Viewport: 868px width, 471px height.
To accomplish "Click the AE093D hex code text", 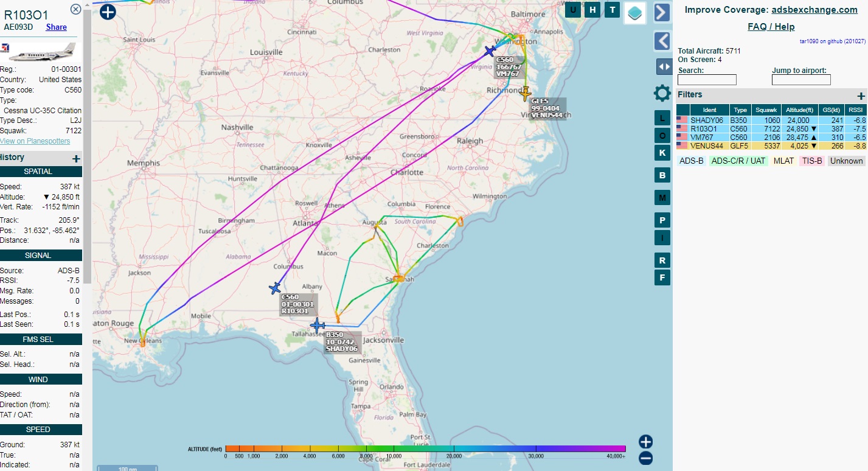I will 18,27.
